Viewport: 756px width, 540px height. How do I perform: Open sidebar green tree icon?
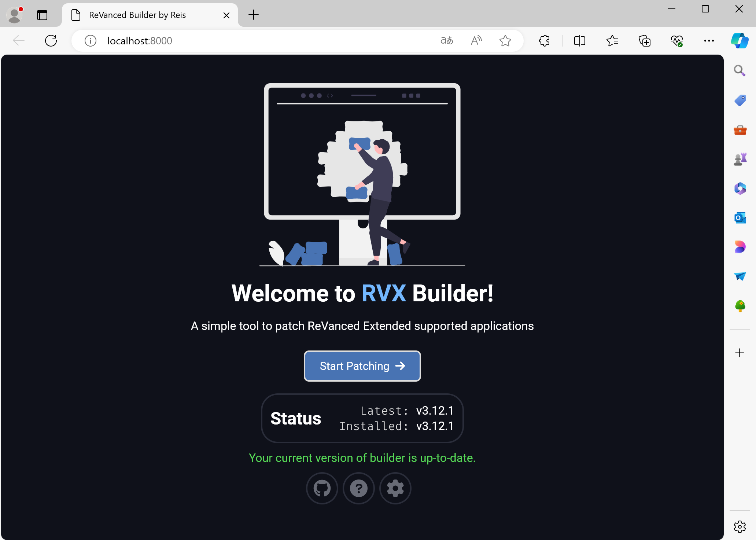[740, 306]
